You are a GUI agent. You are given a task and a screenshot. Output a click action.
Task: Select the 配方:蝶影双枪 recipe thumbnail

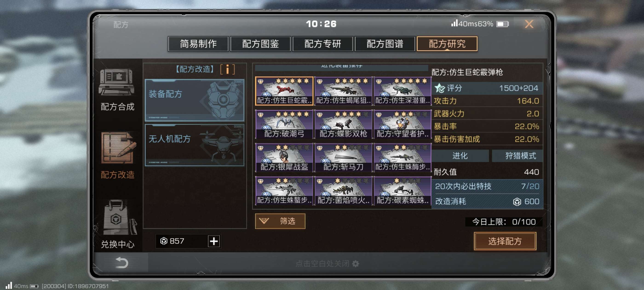(x=343, y=124)
